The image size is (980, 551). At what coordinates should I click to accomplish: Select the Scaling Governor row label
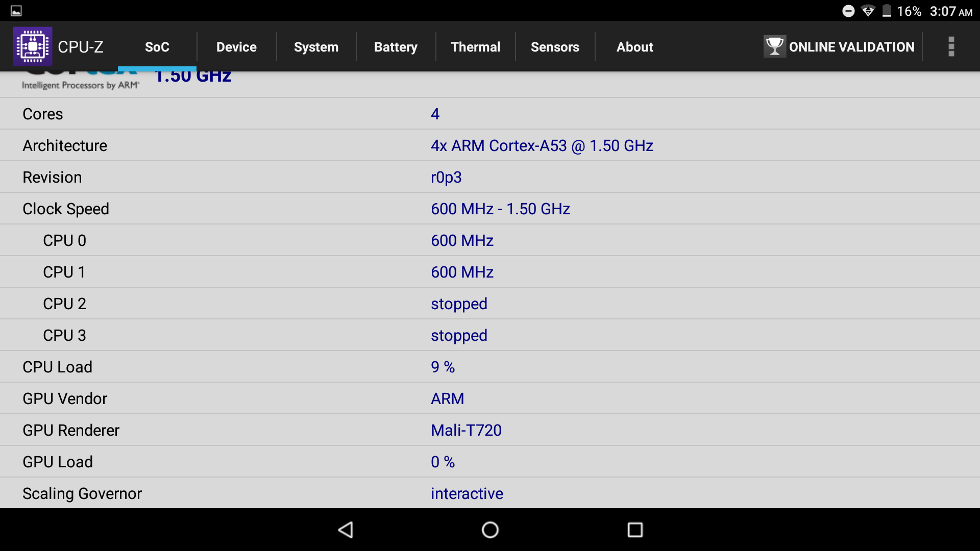[x=82, y=494]
